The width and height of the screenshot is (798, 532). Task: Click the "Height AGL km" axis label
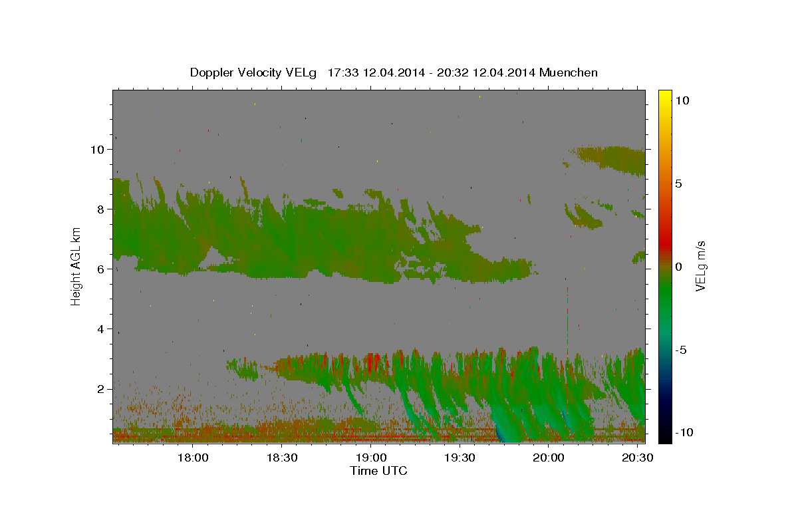point(76,266)
